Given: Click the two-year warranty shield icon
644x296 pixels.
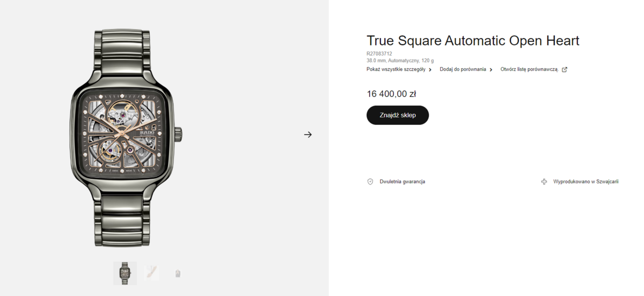Looking at the screenshot, I should 370,182.
